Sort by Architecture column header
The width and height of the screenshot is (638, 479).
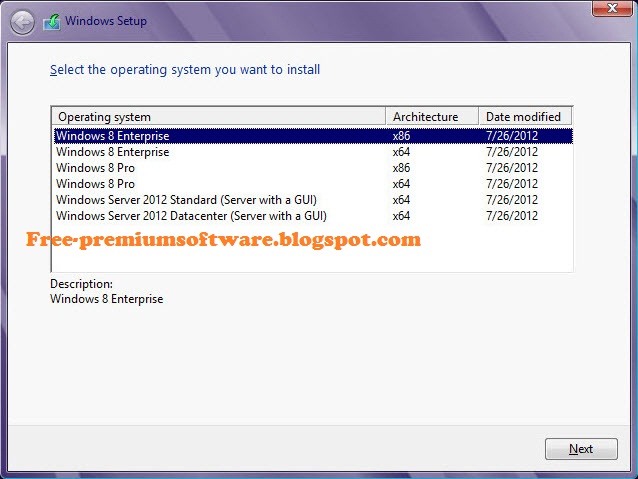coord(432,117)
